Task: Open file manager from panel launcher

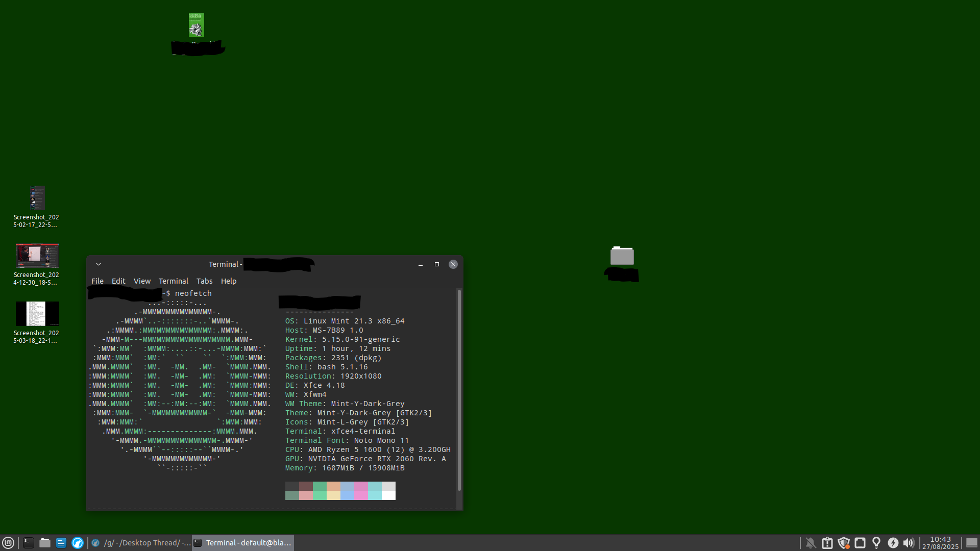Action: coord(45,543)
